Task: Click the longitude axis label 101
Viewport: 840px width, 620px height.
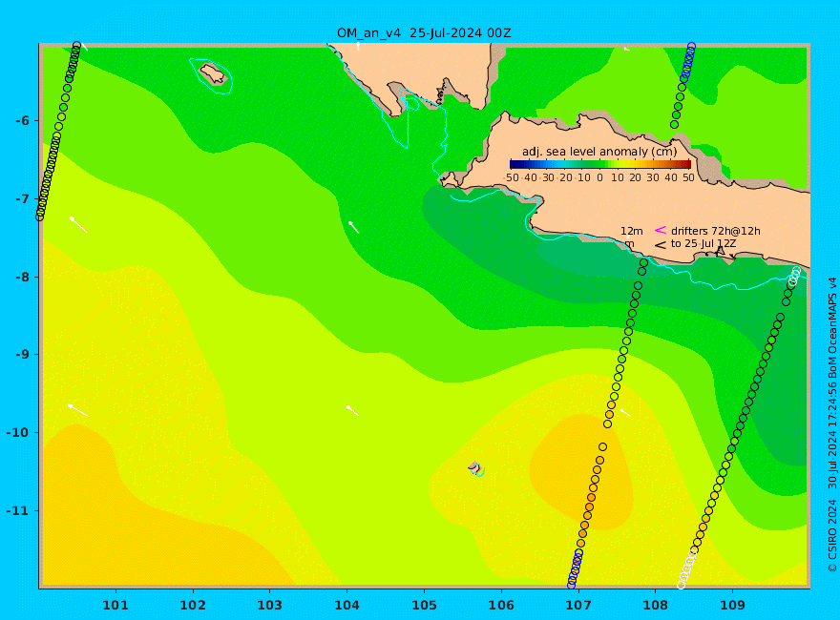Action: [x=115, y=605]
